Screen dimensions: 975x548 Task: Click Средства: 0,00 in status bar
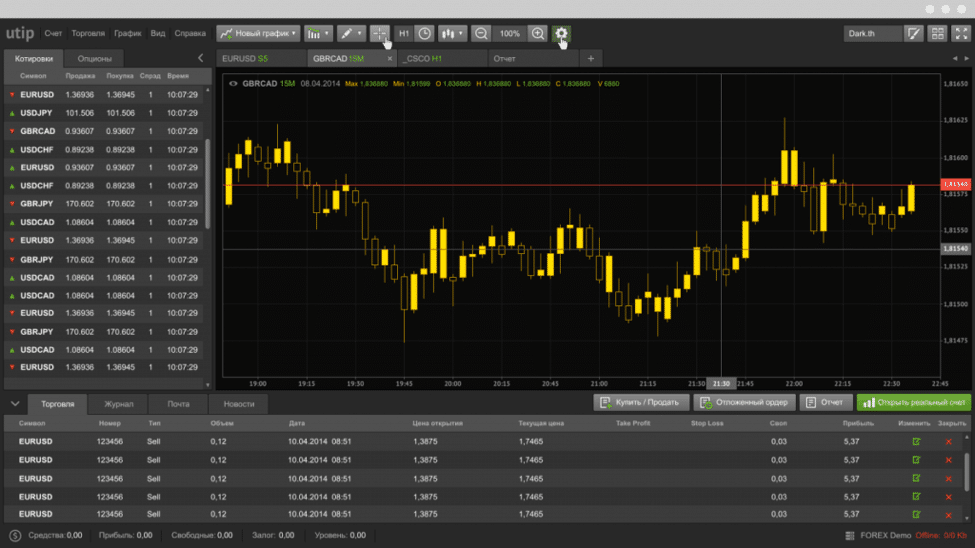coord(55,535)
